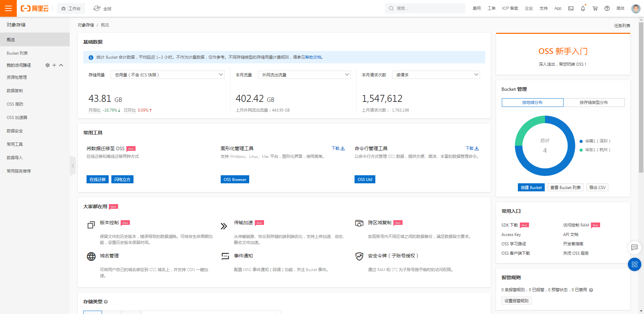Image resolution: width=644 pixels, height=314 pixels.
Task: Launch OSS Browser button
Action: point(235,179)
